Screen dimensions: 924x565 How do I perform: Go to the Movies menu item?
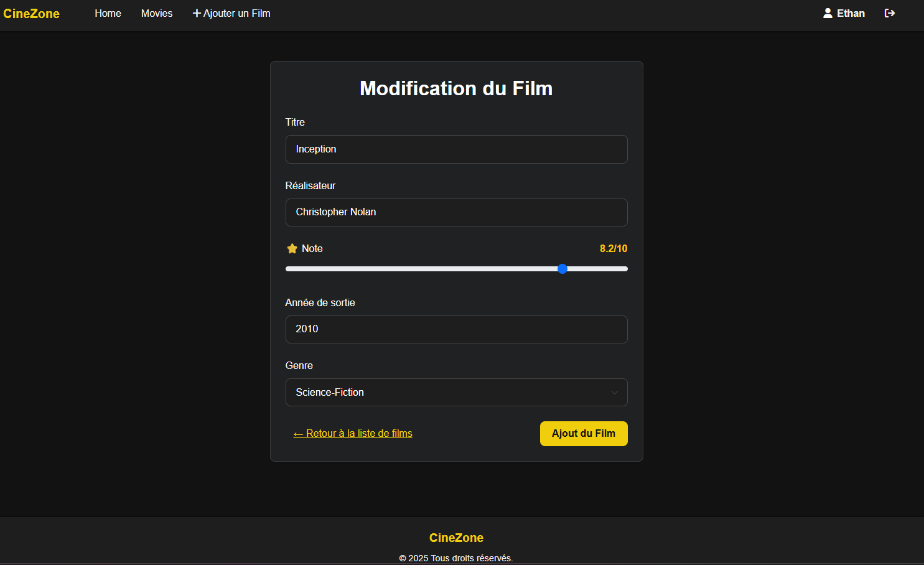click(x=157, y=14)
